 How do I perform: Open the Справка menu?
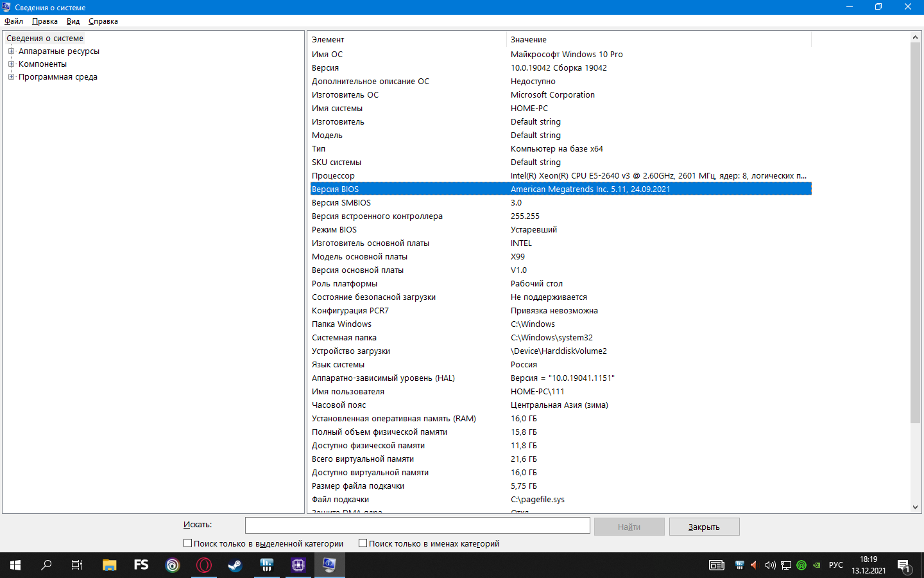tap(103, 21)
